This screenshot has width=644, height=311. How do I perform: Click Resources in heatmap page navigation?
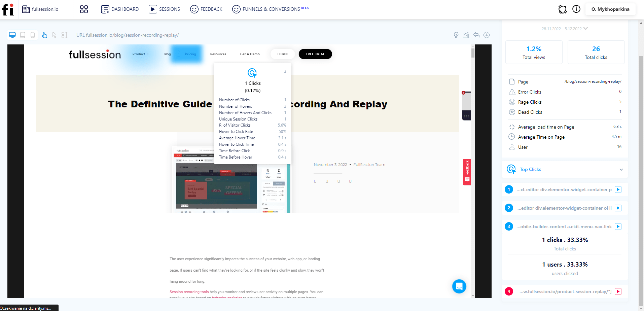click(x=218, y=54)
